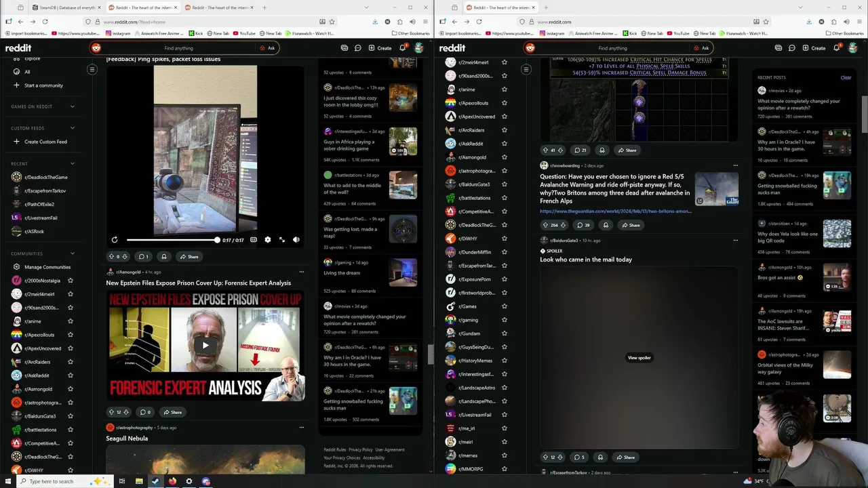Click the Reddit logo in right window
The image size is (868, 488).
pos(452,48)
